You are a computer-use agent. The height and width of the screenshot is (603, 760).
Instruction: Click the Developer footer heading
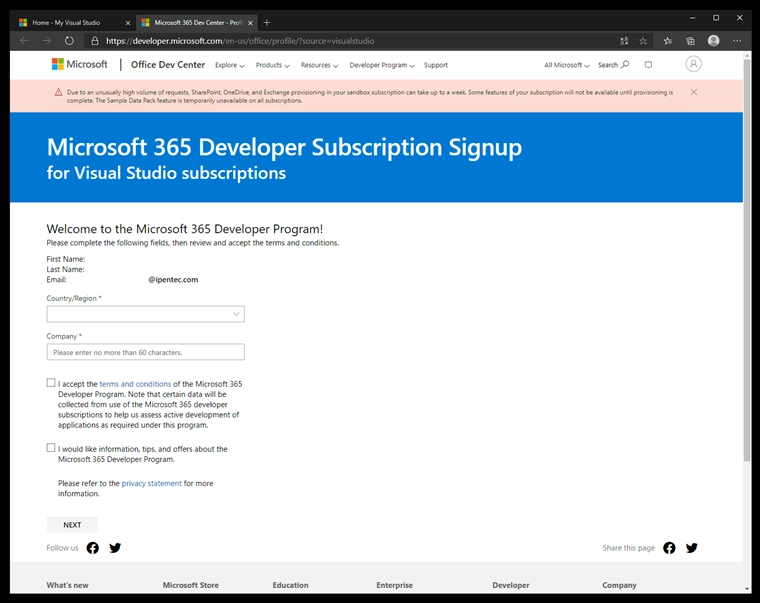click(x=511, y=585)
